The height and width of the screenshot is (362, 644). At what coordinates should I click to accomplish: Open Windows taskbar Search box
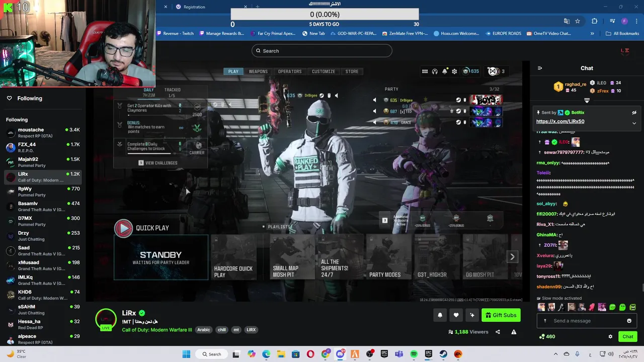(x=212, y=354)
